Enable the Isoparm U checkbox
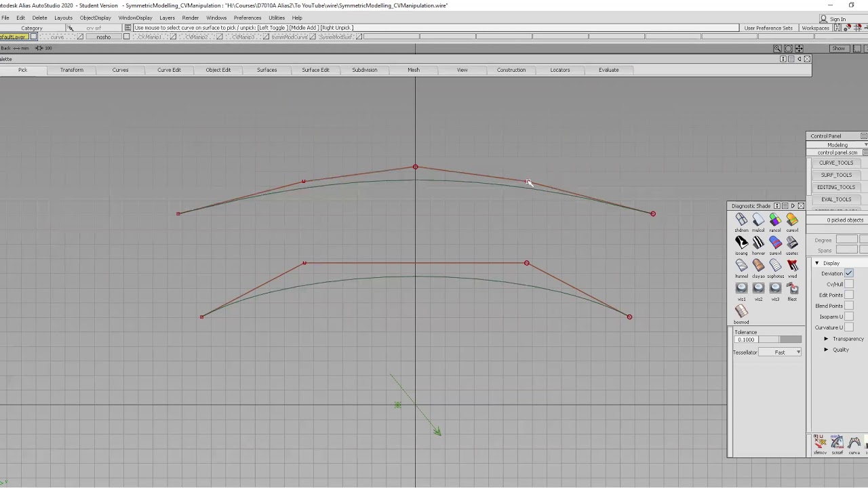 (x=849, y=317)
